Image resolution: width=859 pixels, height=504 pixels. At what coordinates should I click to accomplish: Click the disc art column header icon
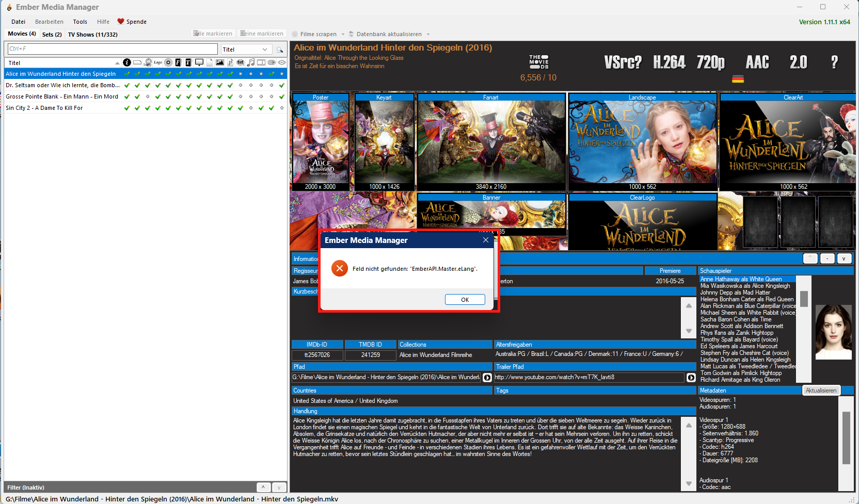coord(168,62)
